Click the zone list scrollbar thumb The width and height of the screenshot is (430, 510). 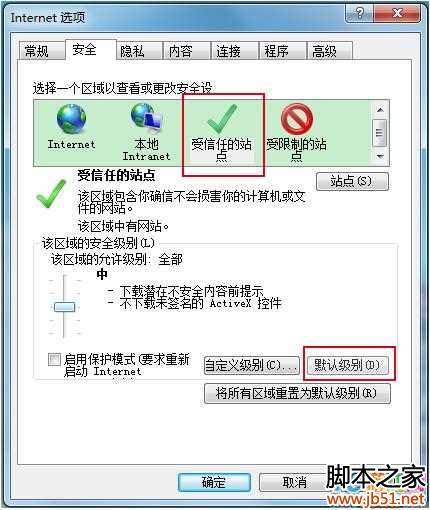[380, 133]
